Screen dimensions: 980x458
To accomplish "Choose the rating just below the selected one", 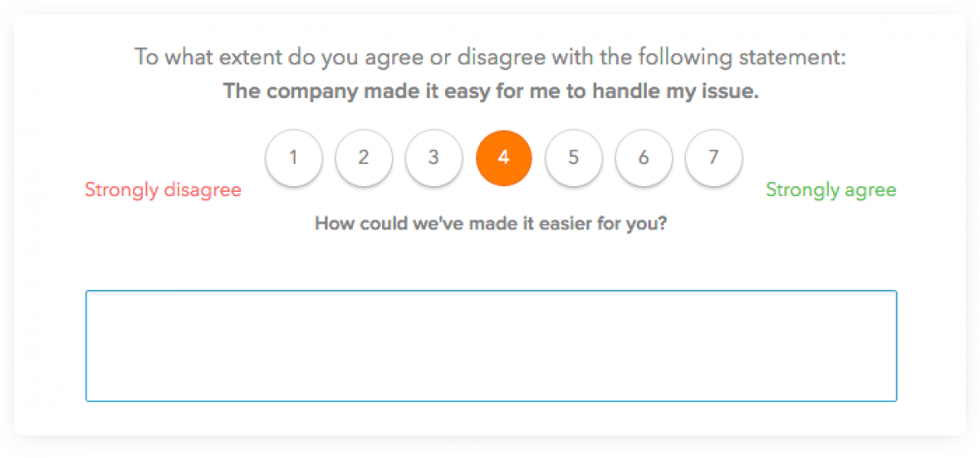I will [x=434, y=158].
